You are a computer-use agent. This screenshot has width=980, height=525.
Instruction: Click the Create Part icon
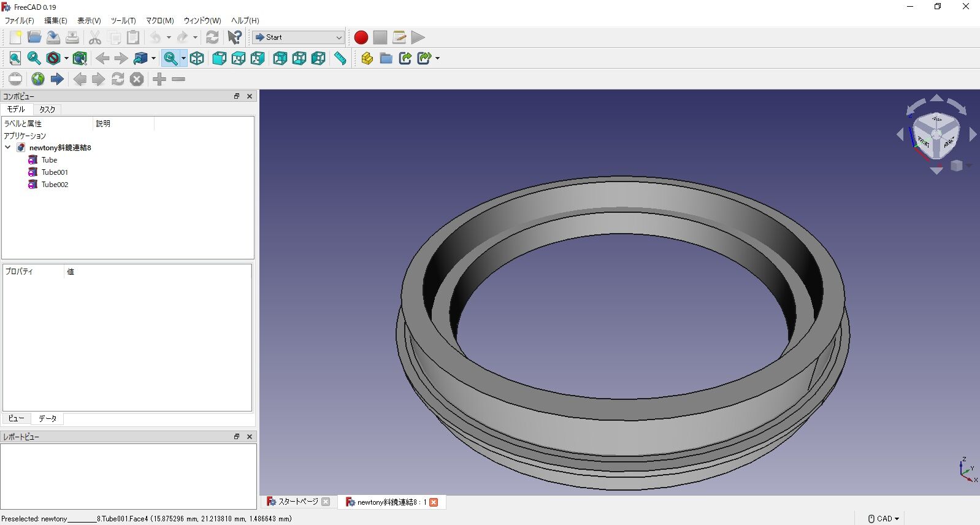coord(367,58)
